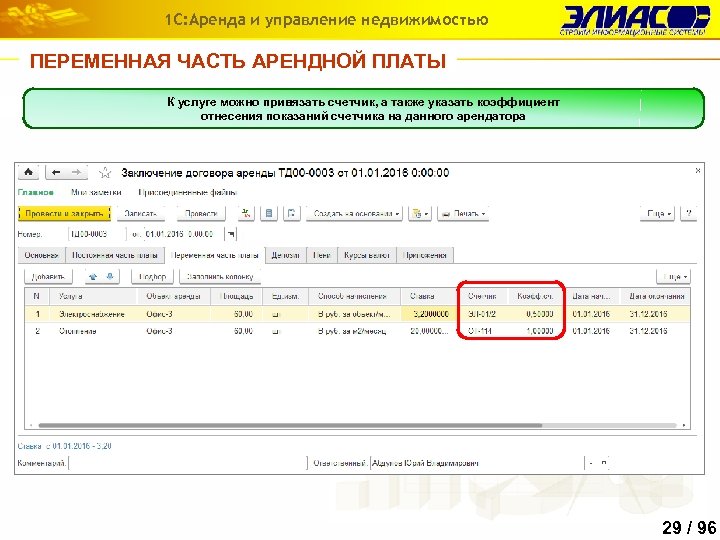Add document to favorites with star
Screen dimensions: 720x540
105,173
